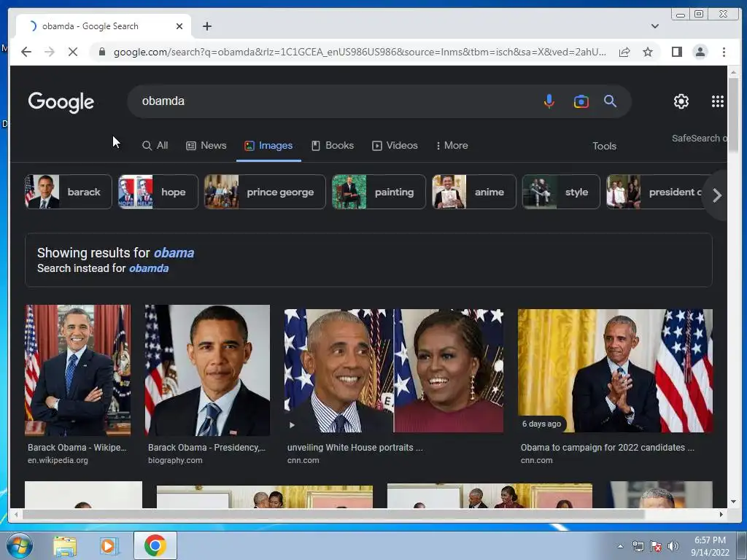Click the corrected obama link
The width and height of the screenshot is (747, 560).
pos(174,253)
